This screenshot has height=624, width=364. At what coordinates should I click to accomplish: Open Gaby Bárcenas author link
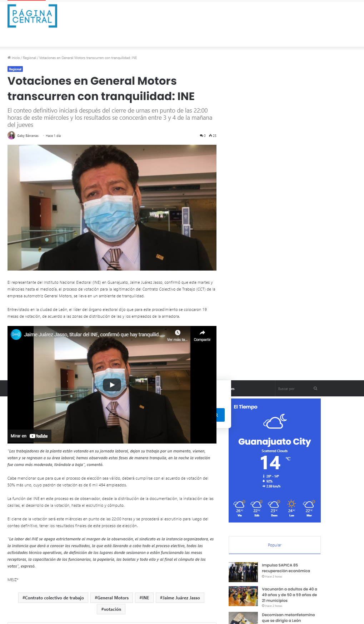[x=28, y=136]
